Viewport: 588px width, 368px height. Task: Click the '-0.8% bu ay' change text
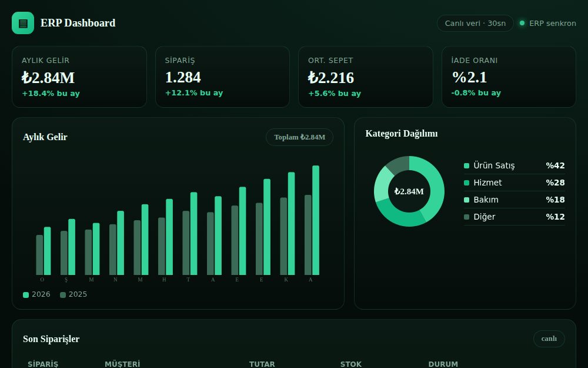476,93
